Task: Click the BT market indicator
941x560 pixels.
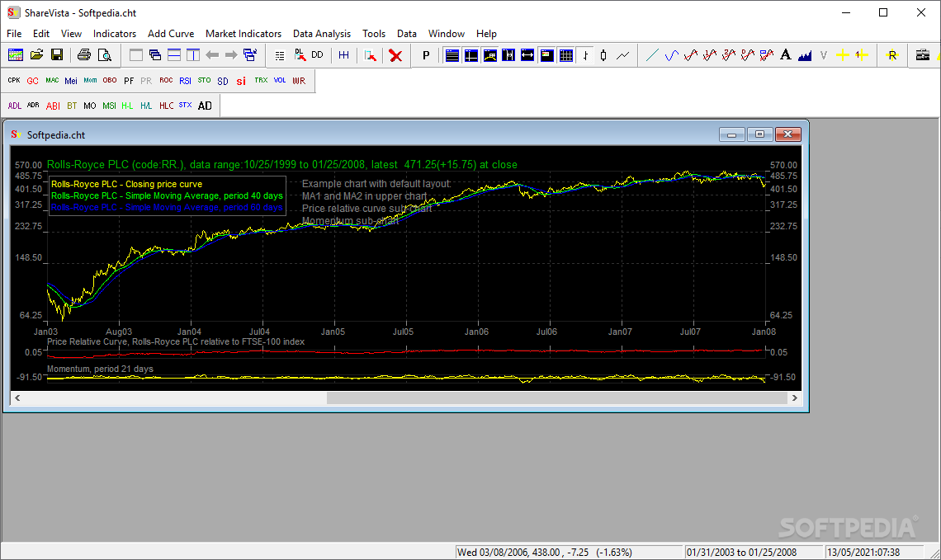Action: pos(72,106)
